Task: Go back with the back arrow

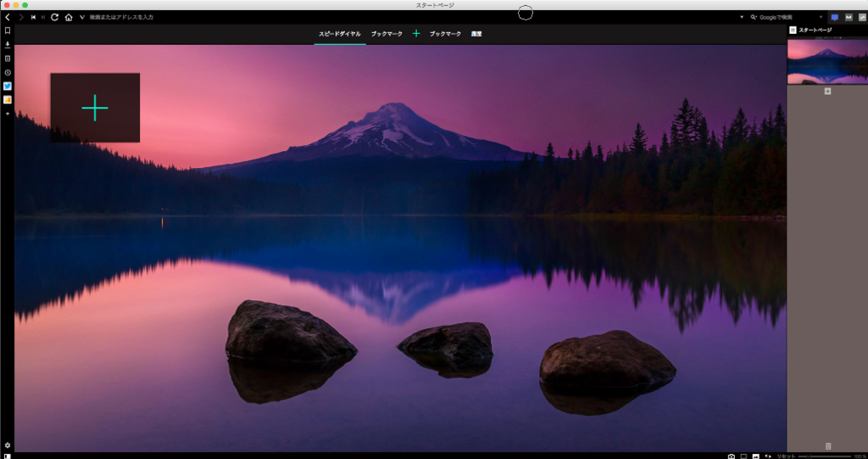Action: (x=7, y=17)
